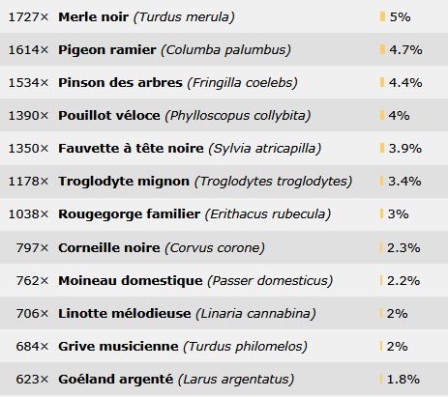Select the Pinson des arbres row
The width and height of the screenshot is (448, 397).
[x=224, y=83]
